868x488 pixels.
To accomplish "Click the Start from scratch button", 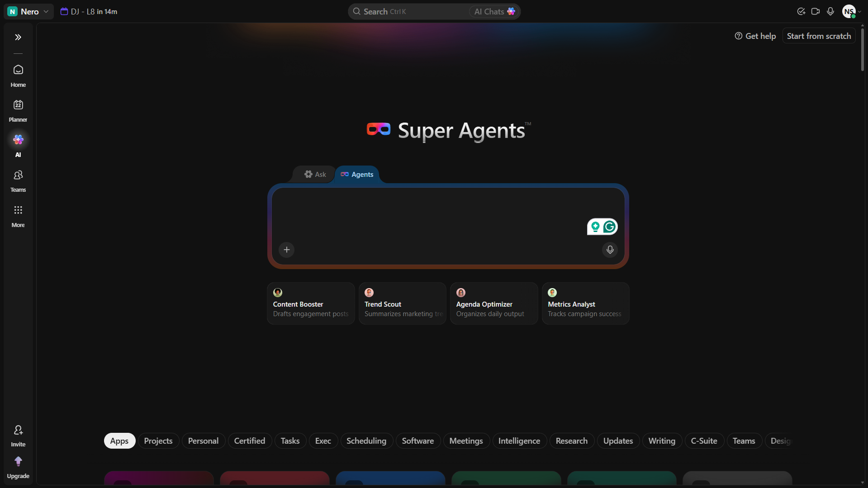I will tap(819, 36).
